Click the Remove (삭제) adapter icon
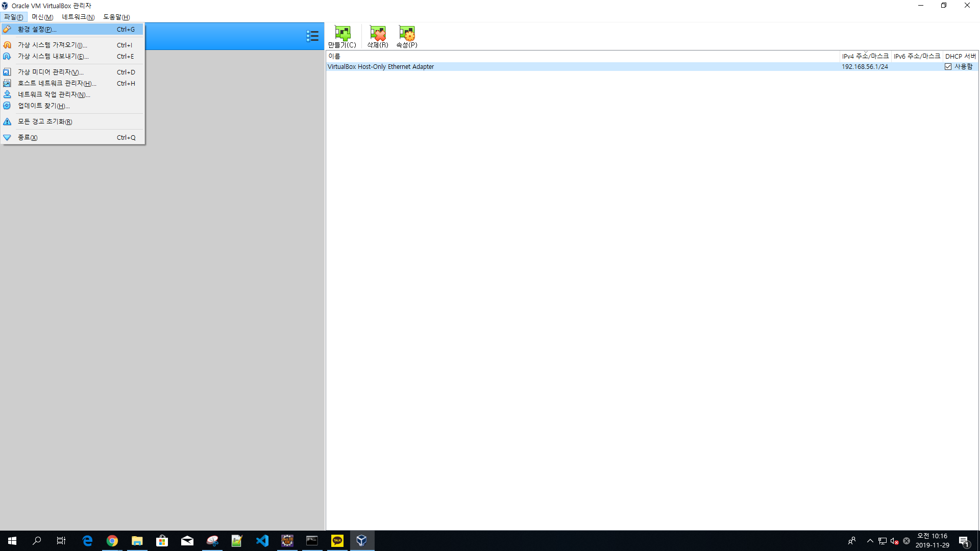The image size is (980, 551). tap(378, 37)
